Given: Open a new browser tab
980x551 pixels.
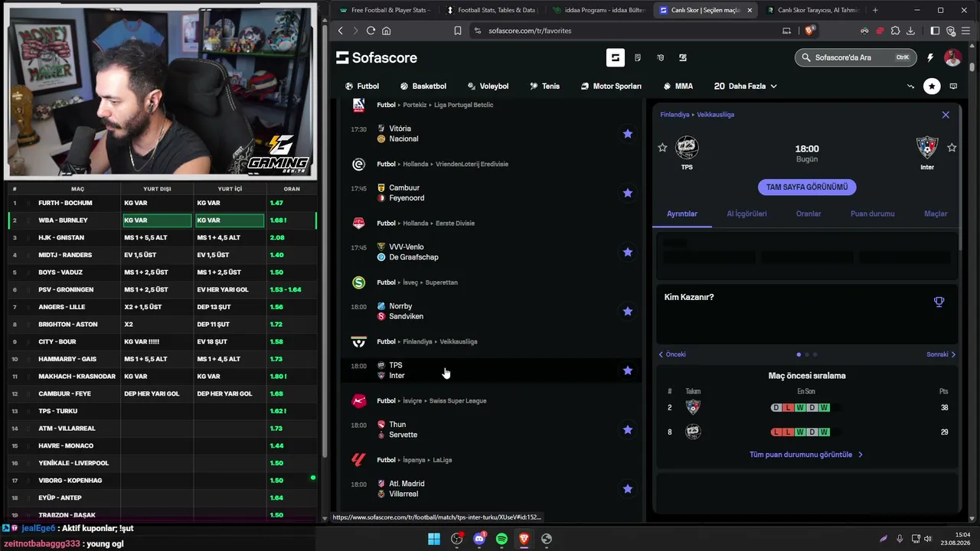Looking at the screenshot, I should click(x=875, y=10).
